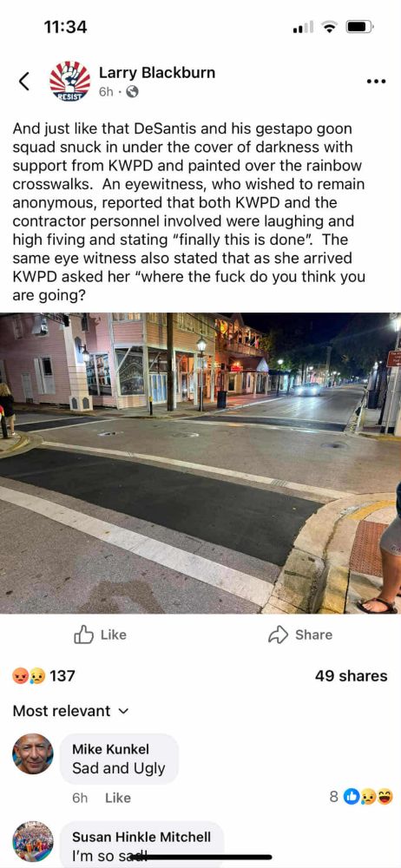The width and height of the screenshot is (401, 868).
Task: Open Susan Hinkle Mitchell's name link
Action: (x=141, y=837)
